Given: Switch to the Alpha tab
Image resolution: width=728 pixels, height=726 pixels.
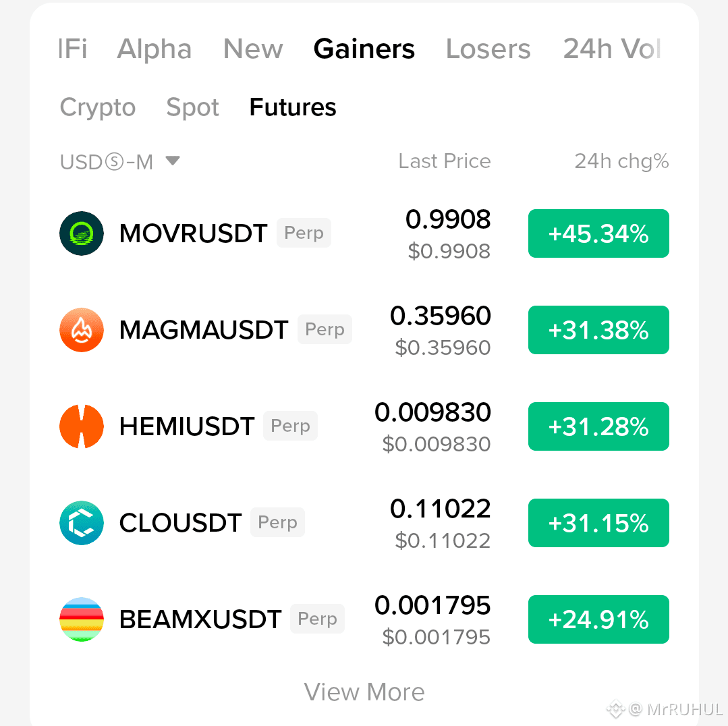Looking at the screenshot, I should (154, 49).
